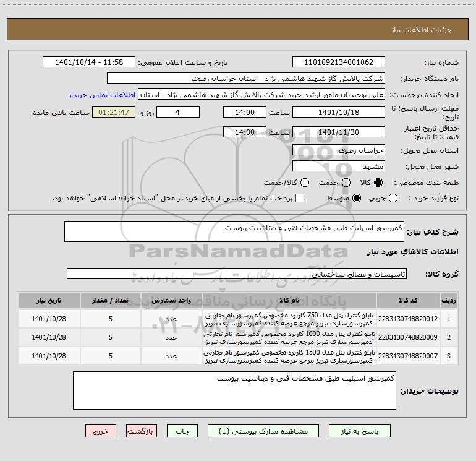Image resolution: width=476 pixels, height=461 pixels.
Task: Click the شرح کلی نیاز text box
Action: 234,231
